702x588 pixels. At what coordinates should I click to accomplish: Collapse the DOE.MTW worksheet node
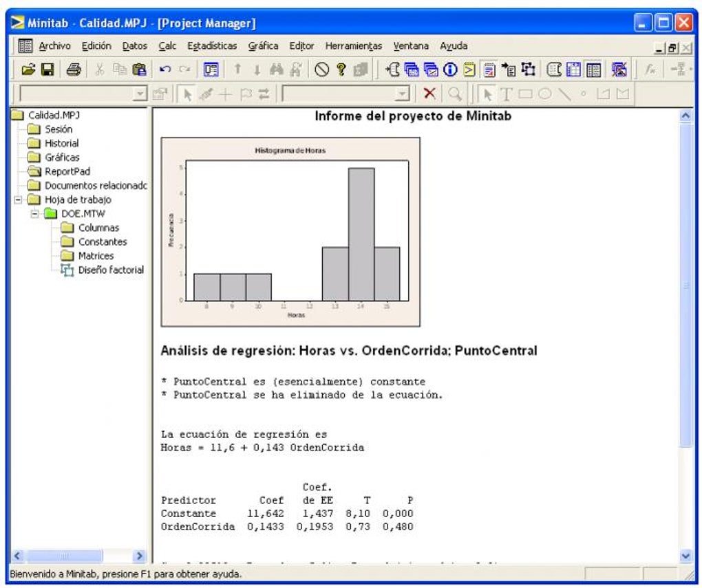click(34, 214)
